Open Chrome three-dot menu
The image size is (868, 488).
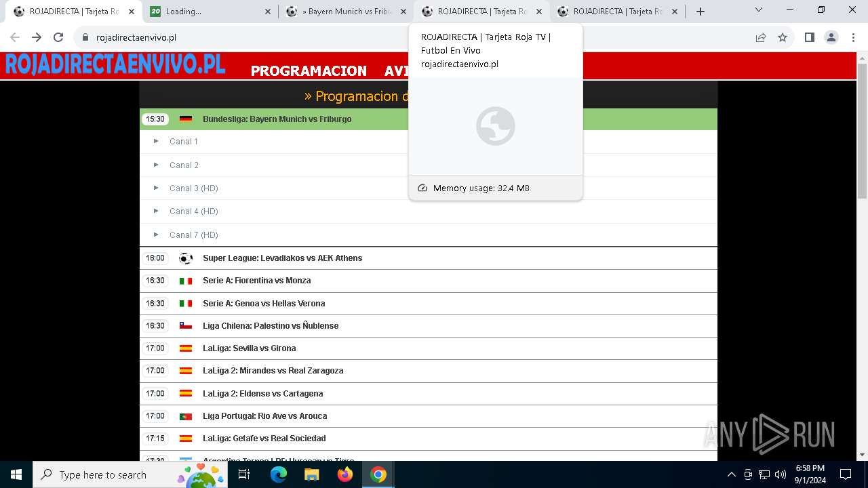pos(853,37)
